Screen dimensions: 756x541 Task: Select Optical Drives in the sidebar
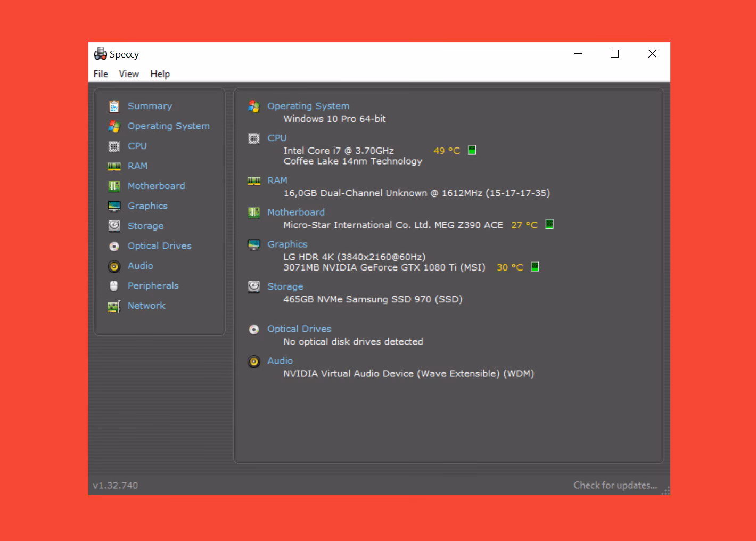tap(160, 246)
